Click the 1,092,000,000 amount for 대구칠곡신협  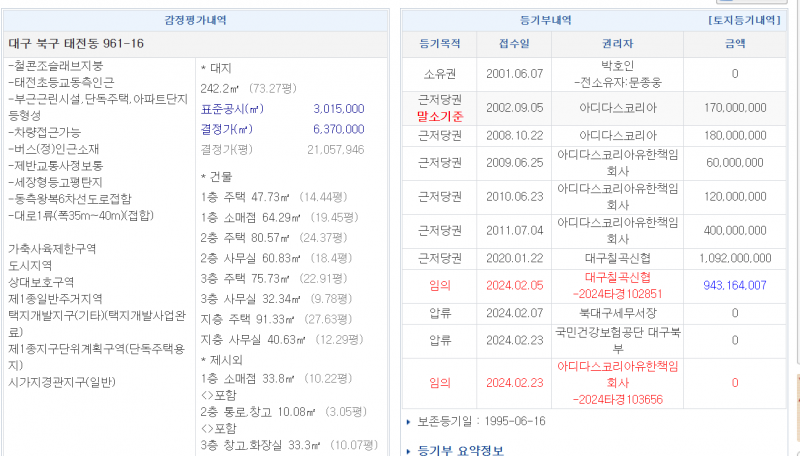(734, 257)
